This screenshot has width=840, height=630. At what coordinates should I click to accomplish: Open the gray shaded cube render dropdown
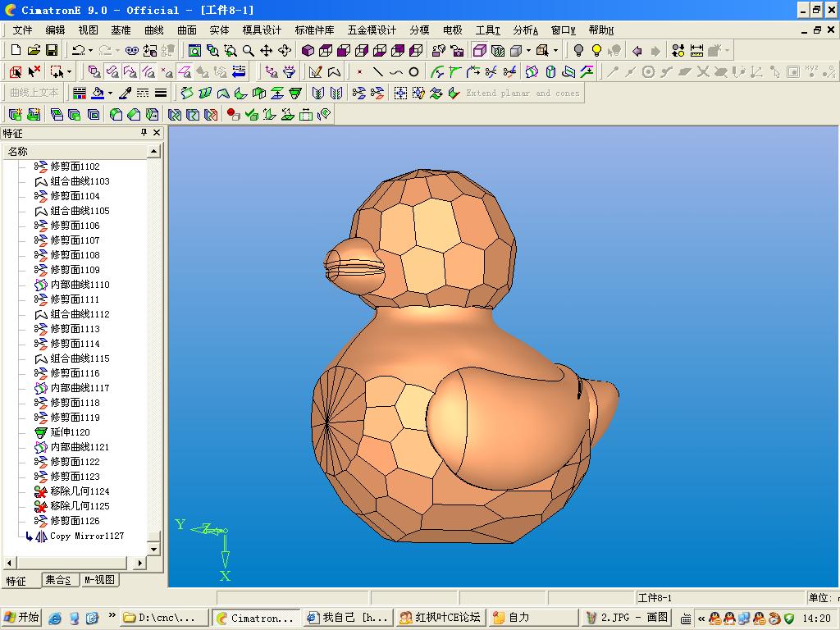coord(528,51)
